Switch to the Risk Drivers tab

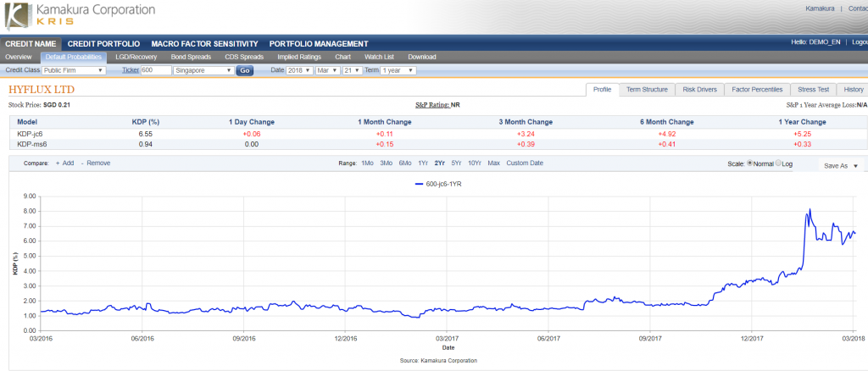(x=699, y=90)
